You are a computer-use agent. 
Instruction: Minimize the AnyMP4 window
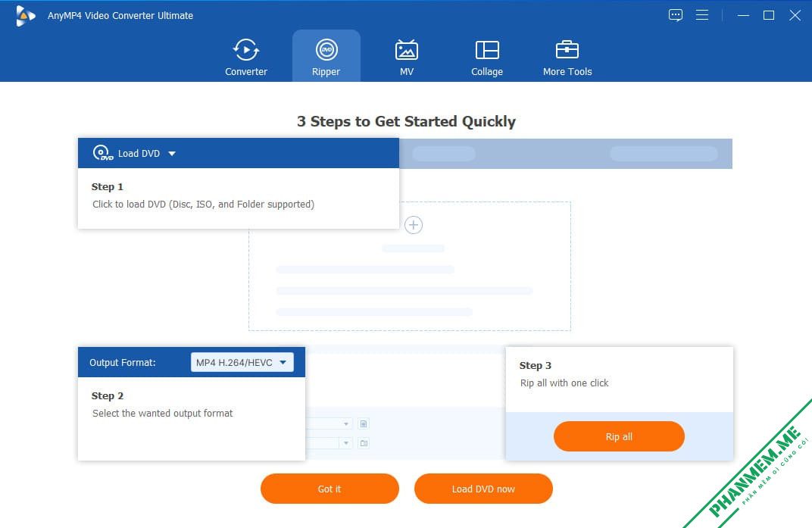[x=743, y=16]
